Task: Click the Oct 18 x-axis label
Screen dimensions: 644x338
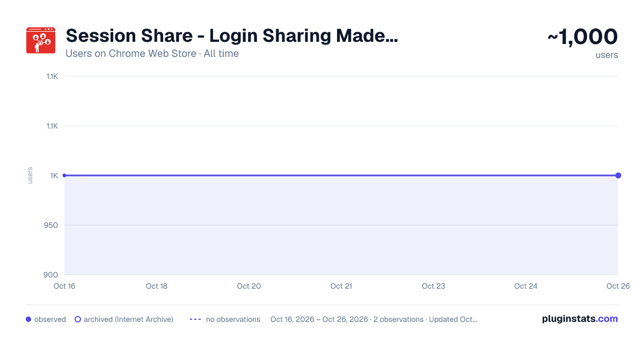Action: pos(157,286)
